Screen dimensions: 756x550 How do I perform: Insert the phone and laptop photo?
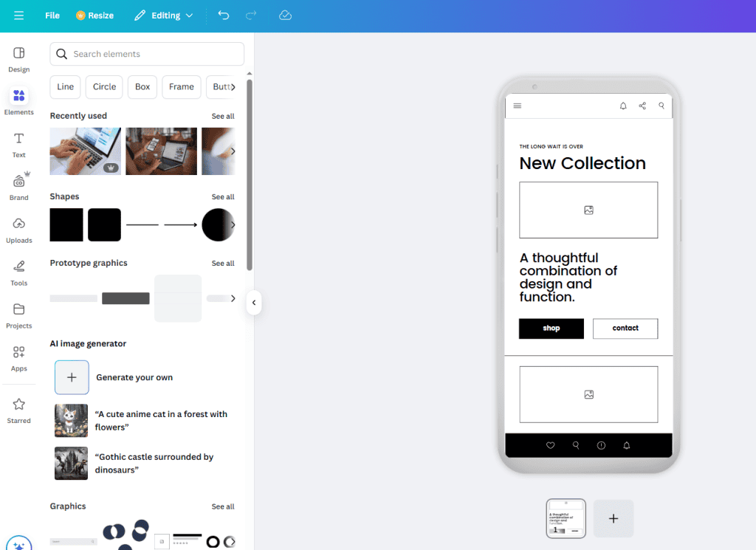161,151
